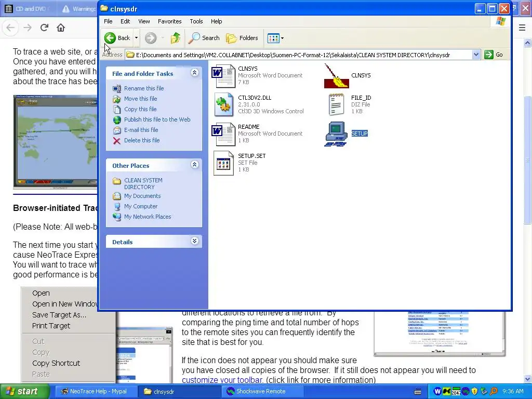The width and height of the screenshot is (532, 399).
Task: Click the system clock 9:36 AM
Action: click(513, 392)
